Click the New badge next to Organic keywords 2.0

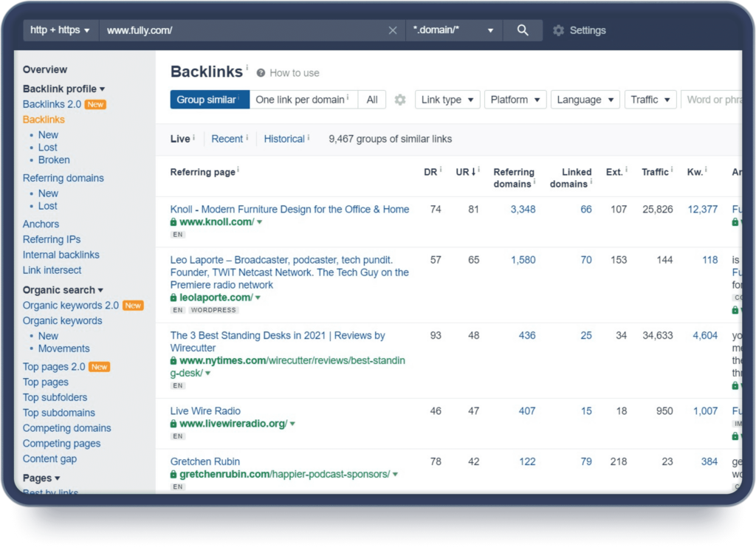pos(133,306)
